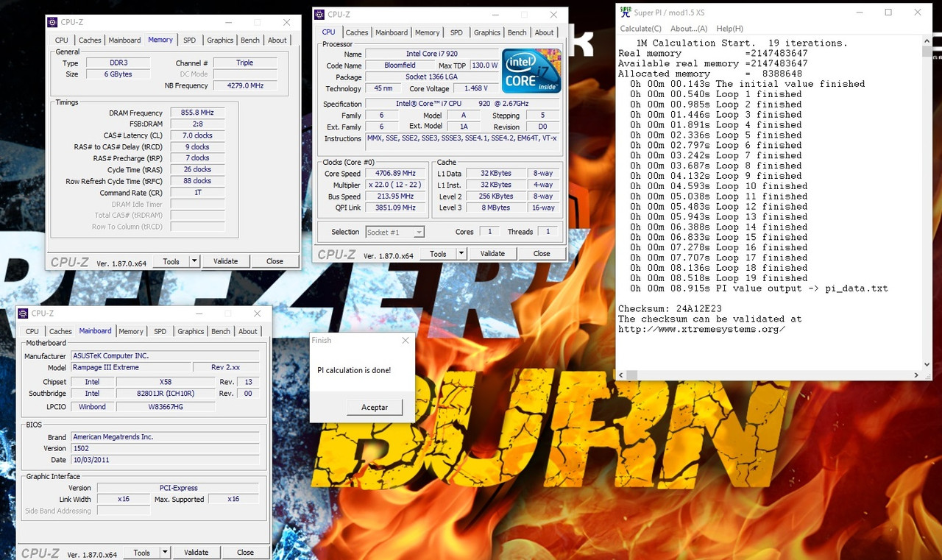Click the Bus Speed value 213.95 MHz

396,196
